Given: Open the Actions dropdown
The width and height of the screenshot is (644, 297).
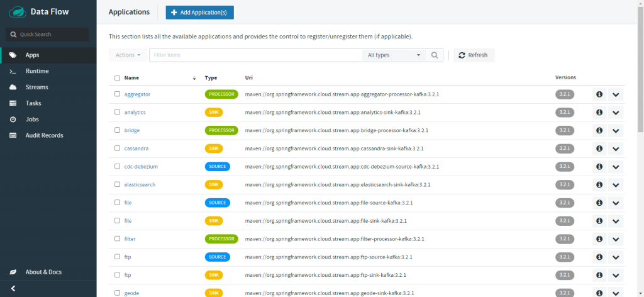Looking at the screenshot, I should click(x=128, y=55).
